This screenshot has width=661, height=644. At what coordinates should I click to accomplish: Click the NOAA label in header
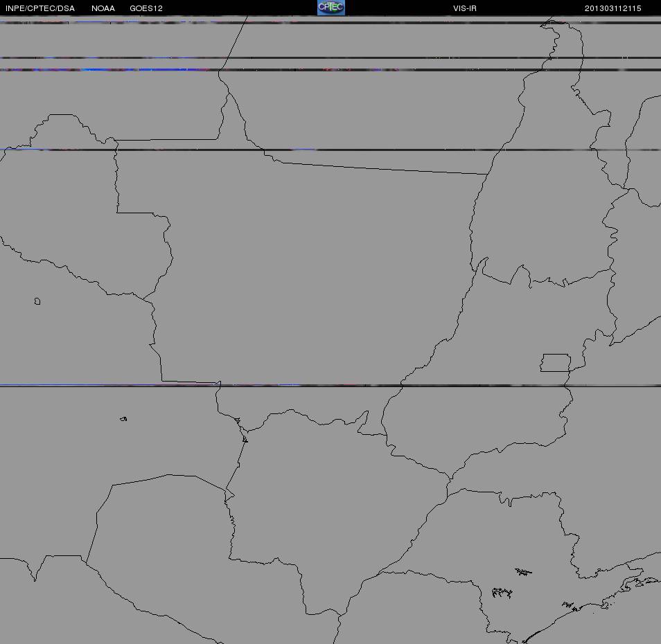[103, 8]
